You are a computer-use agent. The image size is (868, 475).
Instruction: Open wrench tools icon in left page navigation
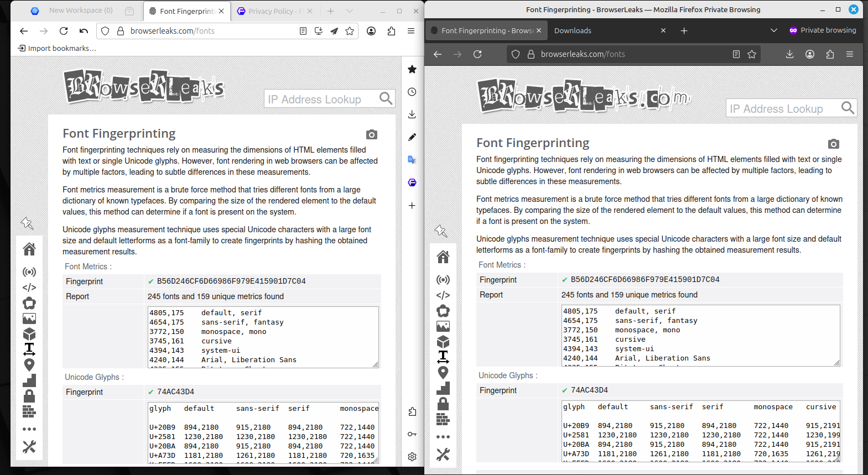tap(29, 447)
